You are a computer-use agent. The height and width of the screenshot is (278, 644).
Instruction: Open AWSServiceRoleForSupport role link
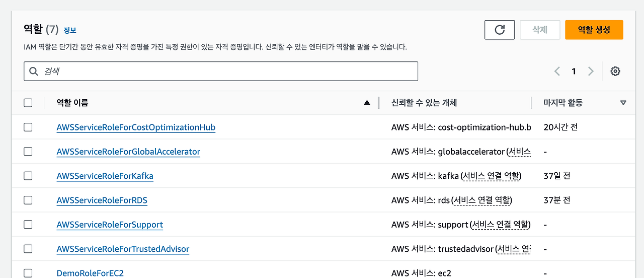110,224
